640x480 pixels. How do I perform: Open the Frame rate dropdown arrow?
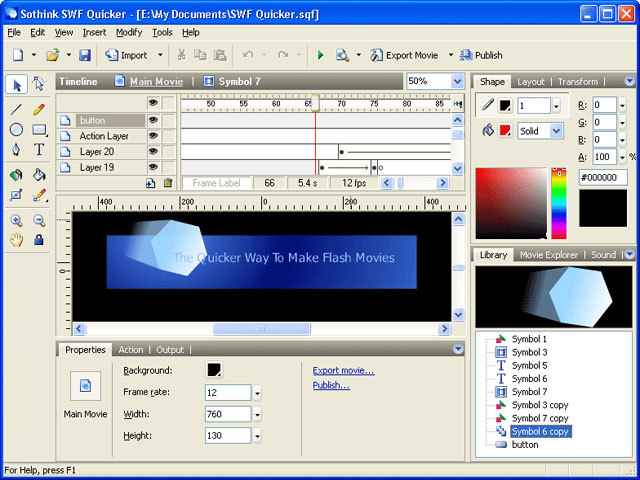pos(257,393)
